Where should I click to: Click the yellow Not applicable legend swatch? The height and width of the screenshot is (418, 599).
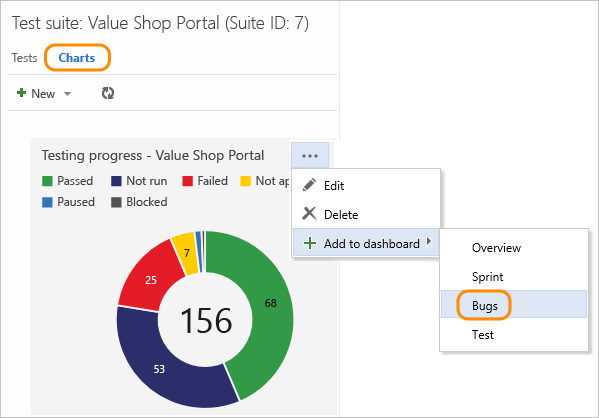(245, 181)
